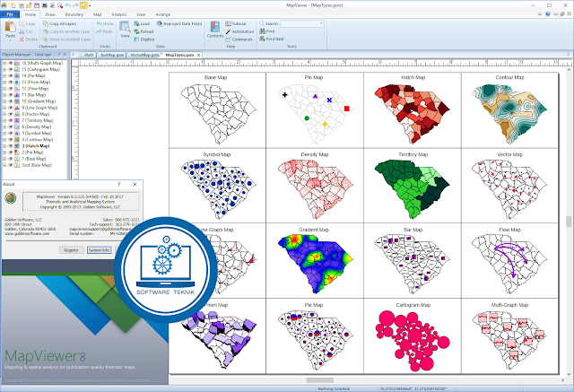
Task: Close the Object Manager panel
Action: click(65, 55)
